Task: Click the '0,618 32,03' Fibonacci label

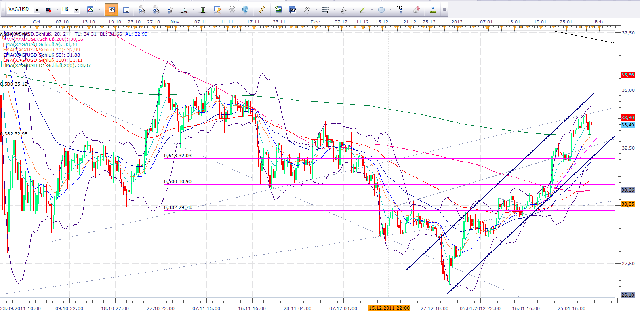Action: [178, 156]
